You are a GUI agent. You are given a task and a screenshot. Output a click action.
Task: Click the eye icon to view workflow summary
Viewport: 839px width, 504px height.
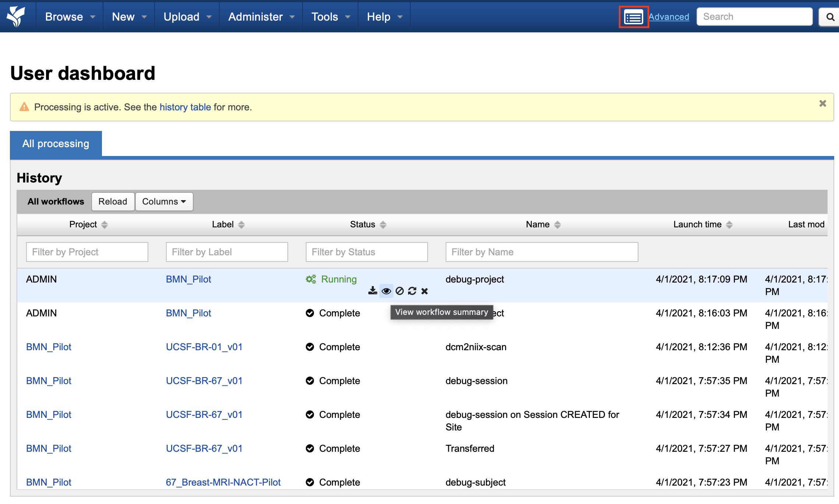tap(386, 291)
